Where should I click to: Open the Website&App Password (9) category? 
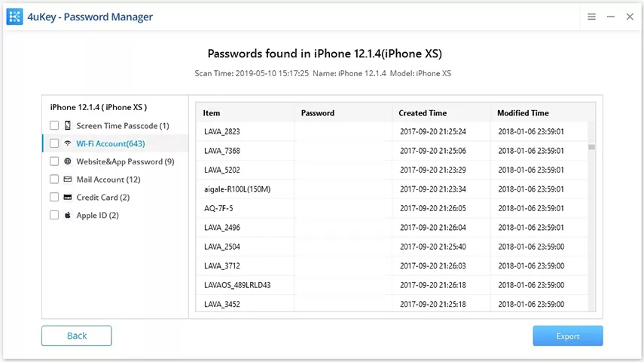tap(125, 161)
